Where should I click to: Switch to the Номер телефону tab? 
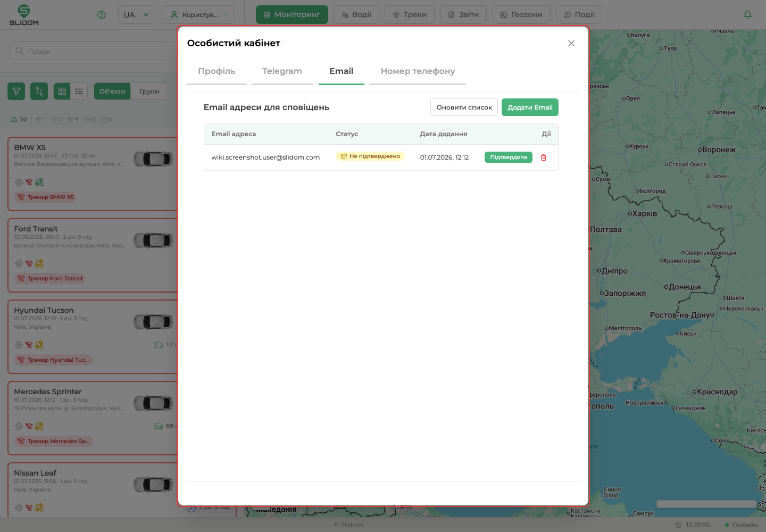[418, 71]
